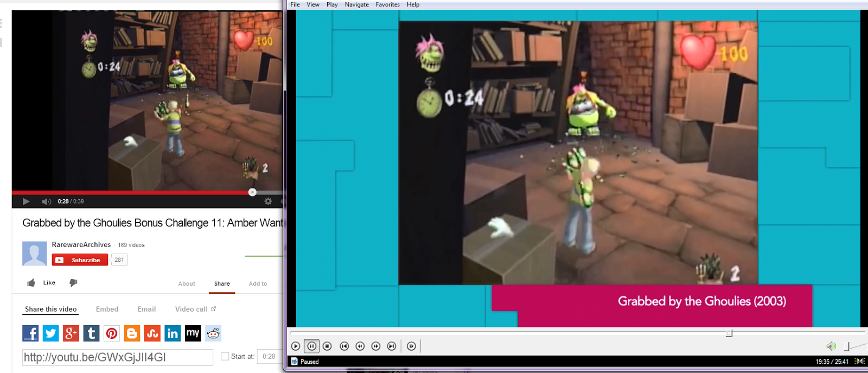Screen dimensions: 868x373
Task: Enable the 'Start at' checkbox
Action: point(225,357)
